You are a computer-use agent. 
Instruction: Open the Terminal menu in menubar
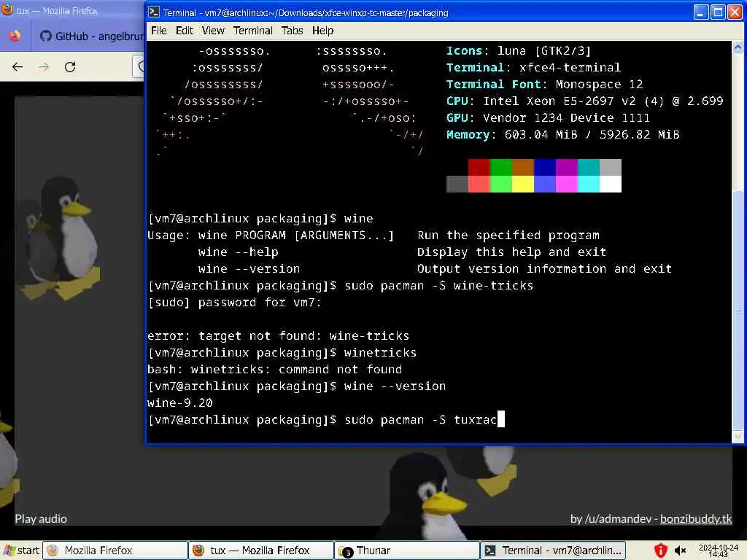[252, 31]
